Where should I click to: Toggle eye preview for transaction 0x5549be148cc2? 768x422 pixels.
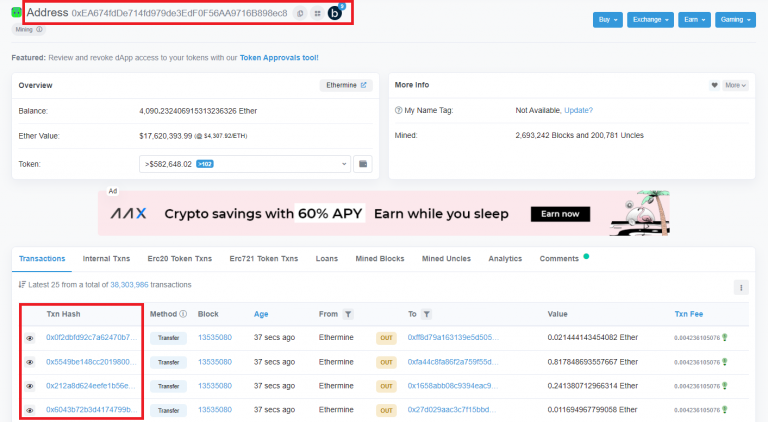[x=30, y=362]
